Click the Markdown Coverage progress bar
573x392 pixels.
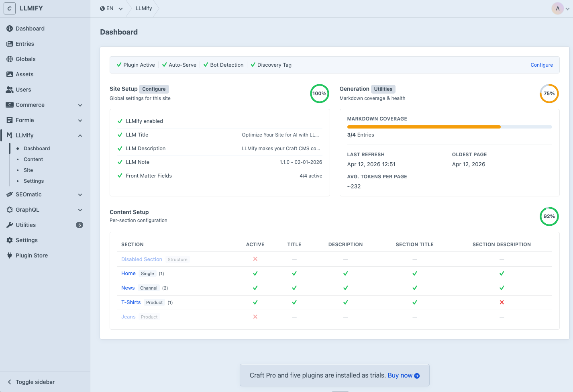[450, 127]
